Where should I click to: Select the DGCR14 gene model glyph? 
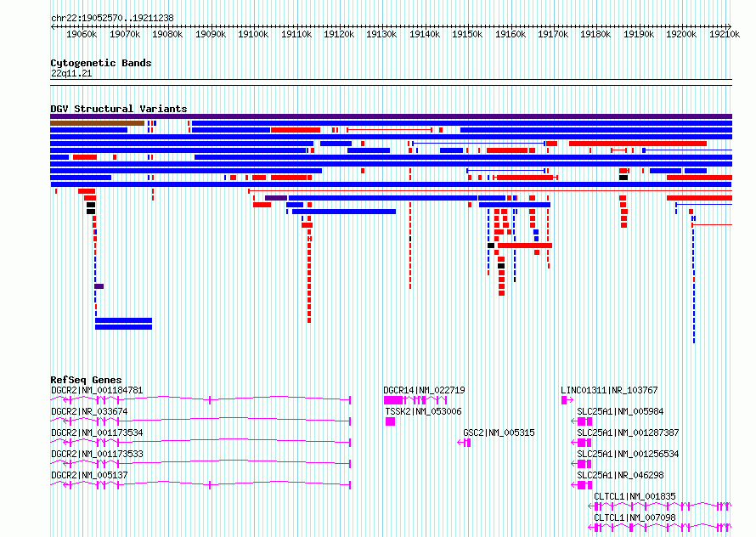415,400
